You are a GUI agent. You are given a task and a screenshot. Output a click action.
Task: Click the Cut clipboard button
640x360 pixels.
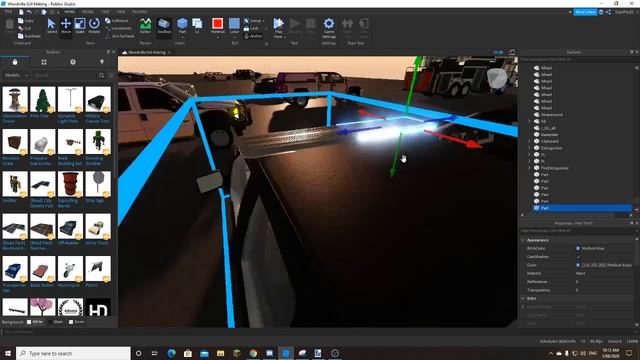click(x=24, y=28)
